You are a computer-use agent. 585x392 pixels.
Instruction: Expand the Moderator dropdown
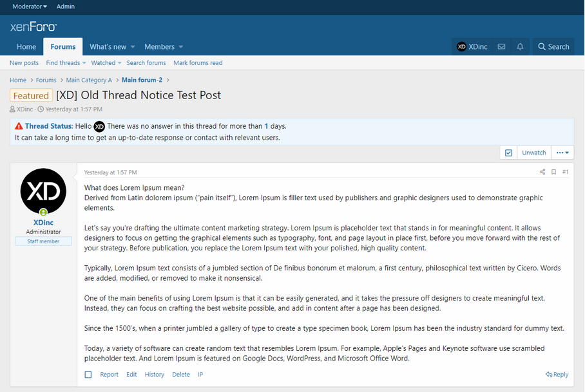[x=30, y=6]
